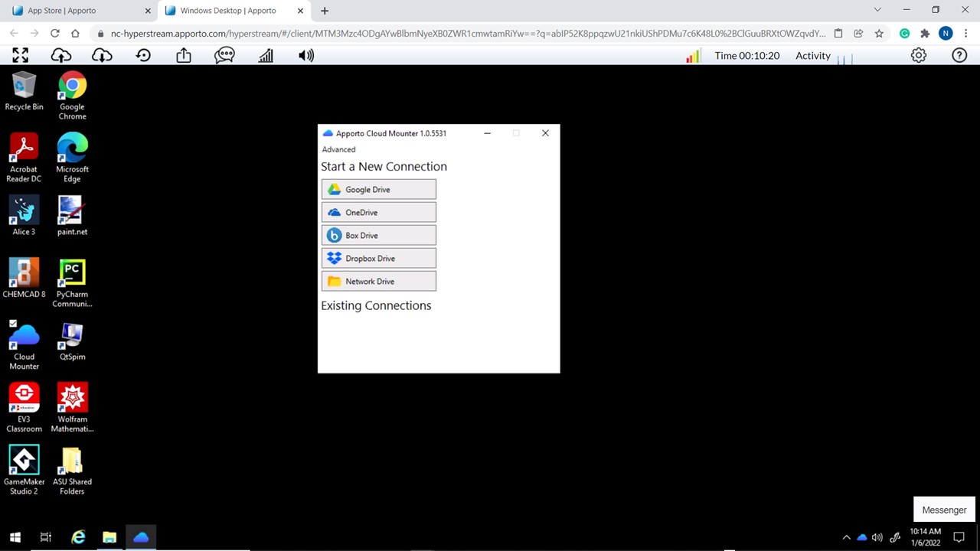Start a Box Drive connection

click(379, 235)
